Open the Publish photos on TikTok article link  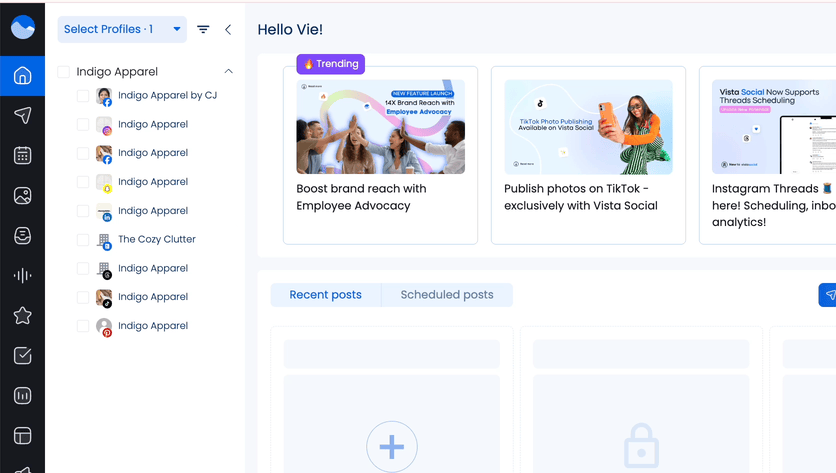click(x=581, y=197)
